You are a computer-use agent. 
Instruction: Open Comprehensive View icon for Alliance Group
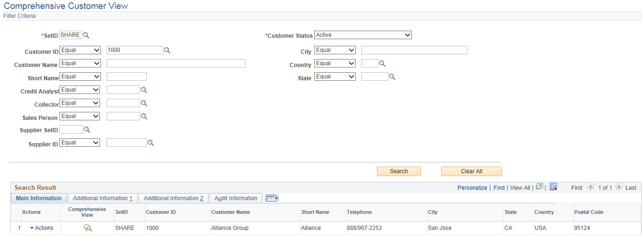pyautogui.click(x=88, y=228)
